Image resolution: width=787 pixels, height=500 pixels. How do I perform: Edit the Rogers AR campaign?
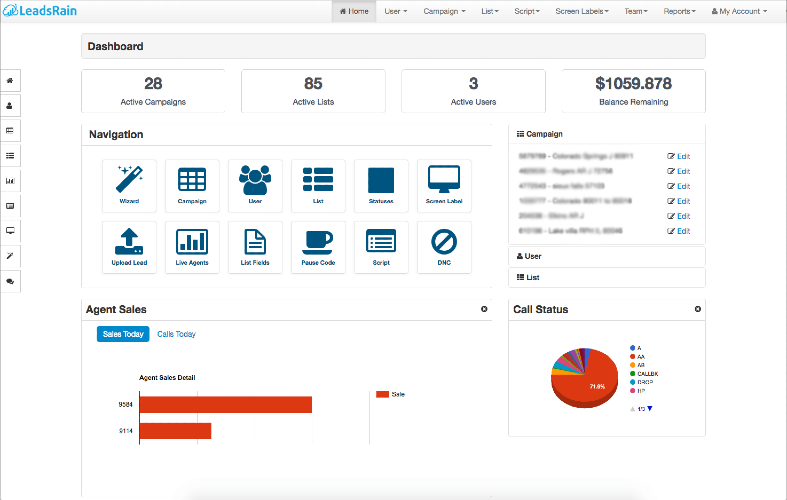[679, 171]
